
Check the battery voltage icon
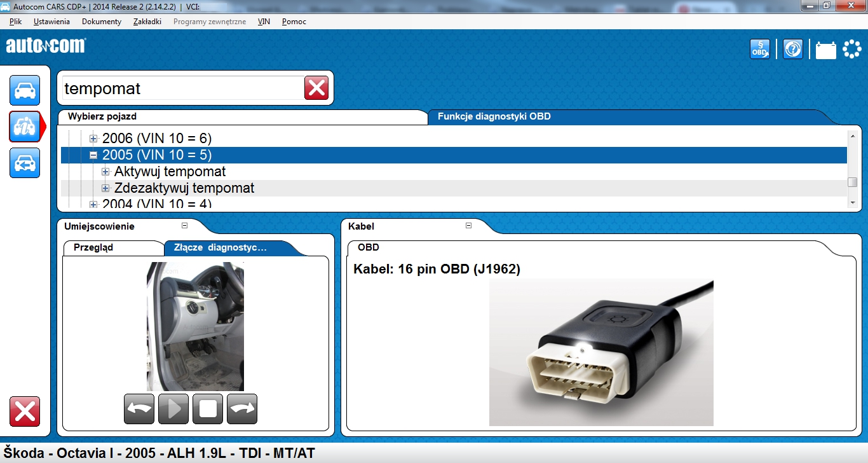pyautogui.click(x=826, y=50)
